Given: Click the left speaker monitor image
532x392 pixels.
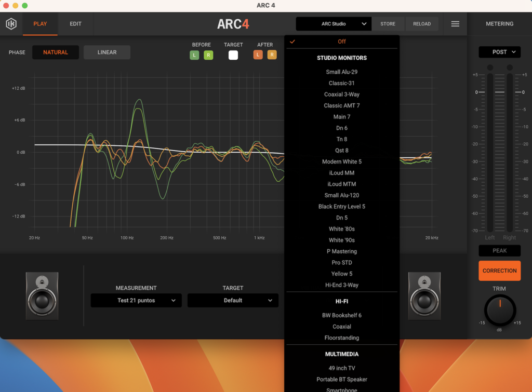Looking at the screenshot, I should click(x=42, y=295).
